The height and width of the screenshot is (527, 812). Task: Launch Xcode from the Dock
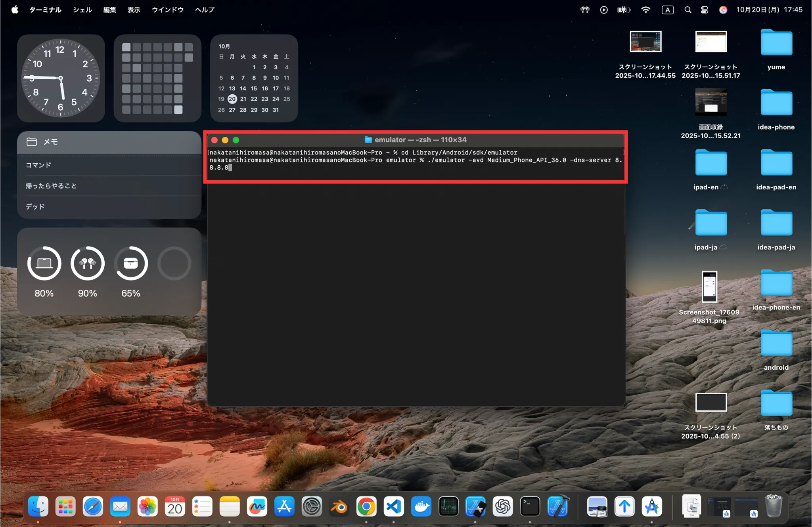558,507
